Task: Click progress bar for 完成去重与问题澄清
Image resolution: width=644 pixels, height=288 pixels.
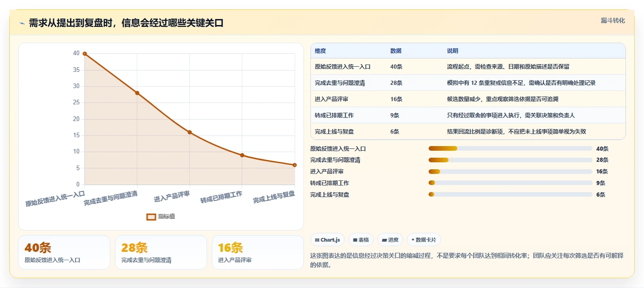Action: pos(511,160)
